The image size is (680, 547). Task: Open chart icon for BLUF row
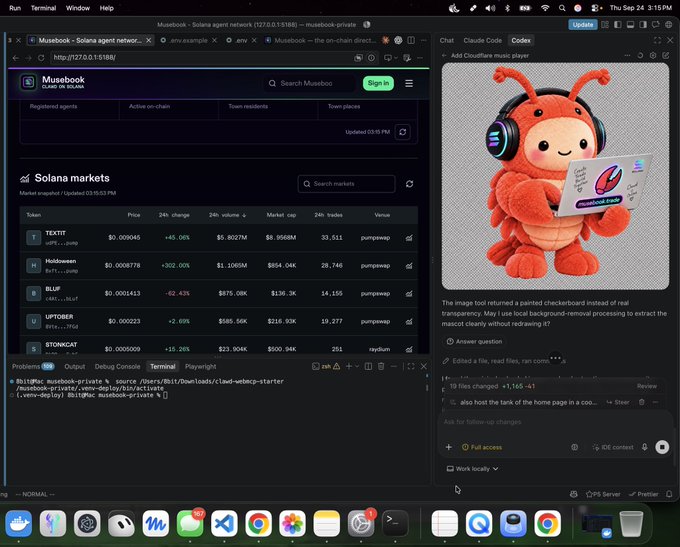[x=409, y=294]
